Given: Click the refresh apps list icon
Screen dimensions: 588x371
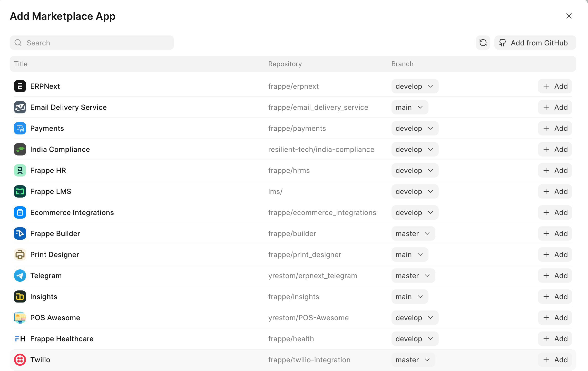Looking at the screenshot, I should [x=483, y=43].
